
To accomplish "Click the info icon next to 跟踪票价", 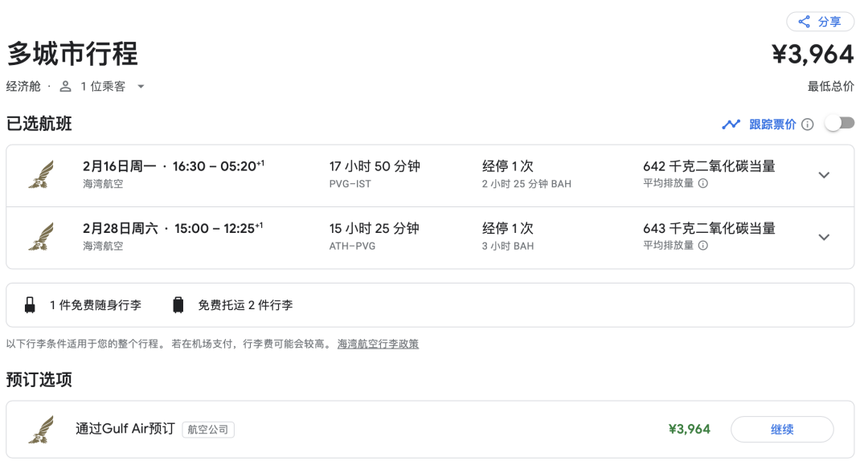I will click(x=808, y=124).
